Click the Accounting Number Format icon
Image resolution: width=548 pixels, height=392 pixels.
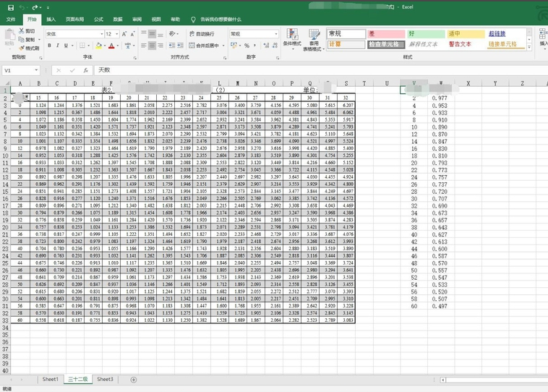click(x=234, y=46)
